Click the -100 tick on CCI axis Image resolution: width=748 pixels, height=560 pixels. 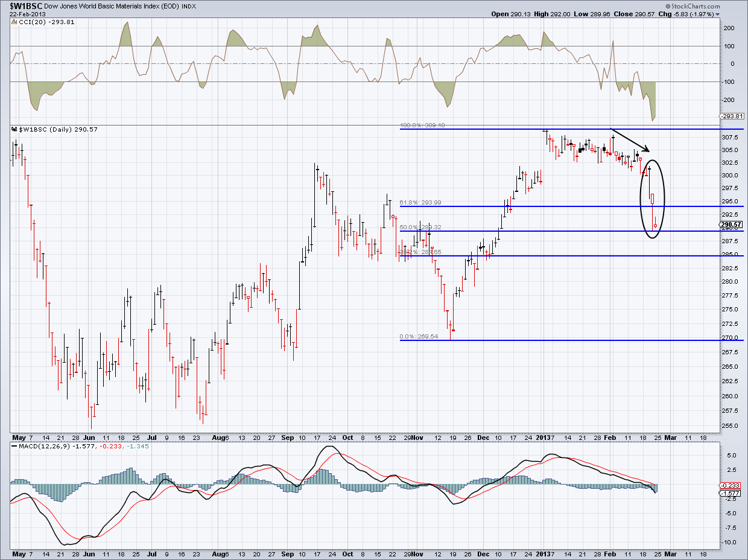pos(728,82)
